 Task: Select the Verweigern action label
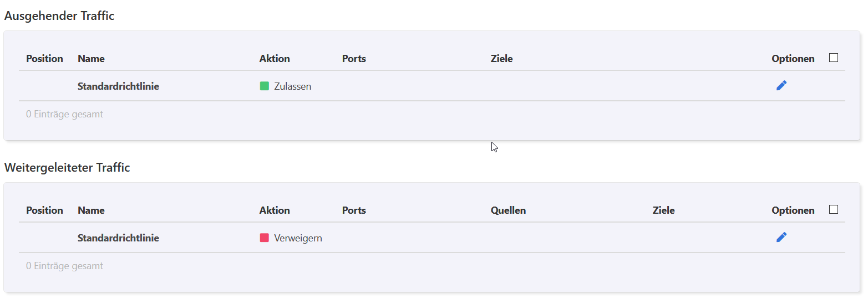[298, 238]
